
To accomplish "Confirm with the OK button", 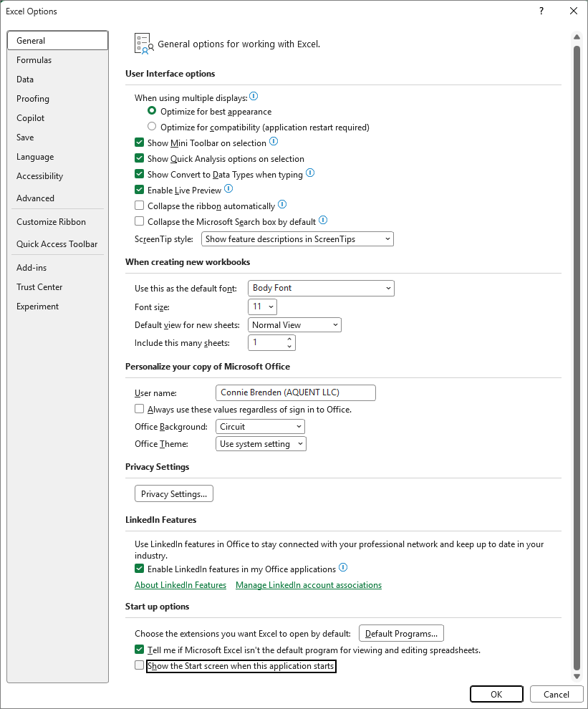I will pyautogui.click(x=496, y=695).
